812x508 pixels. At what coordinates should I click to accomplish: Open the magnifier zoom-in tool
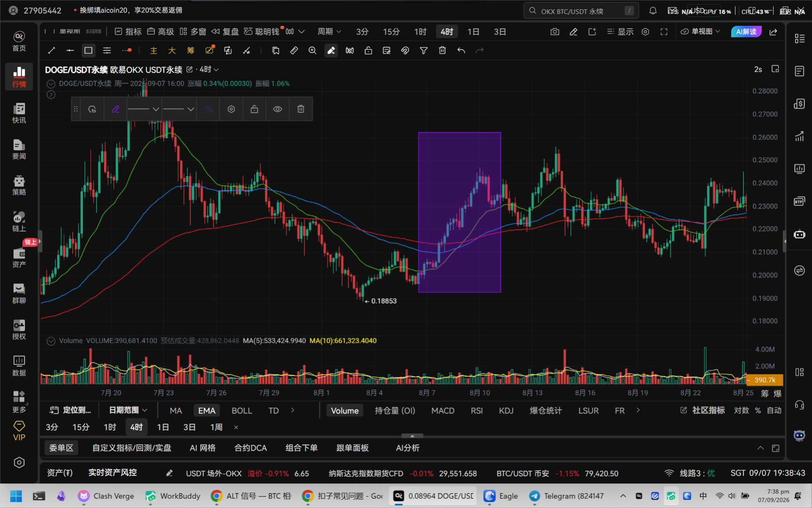click(312, 50)
